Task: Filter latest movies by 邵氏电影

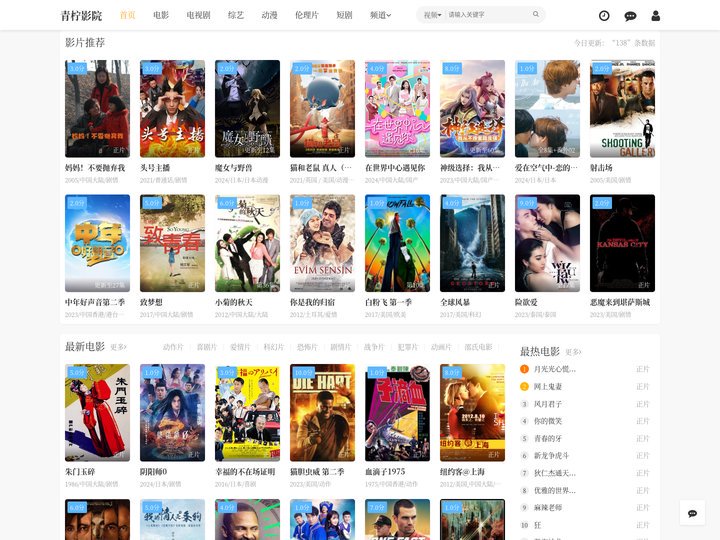Action: (478, 347)
